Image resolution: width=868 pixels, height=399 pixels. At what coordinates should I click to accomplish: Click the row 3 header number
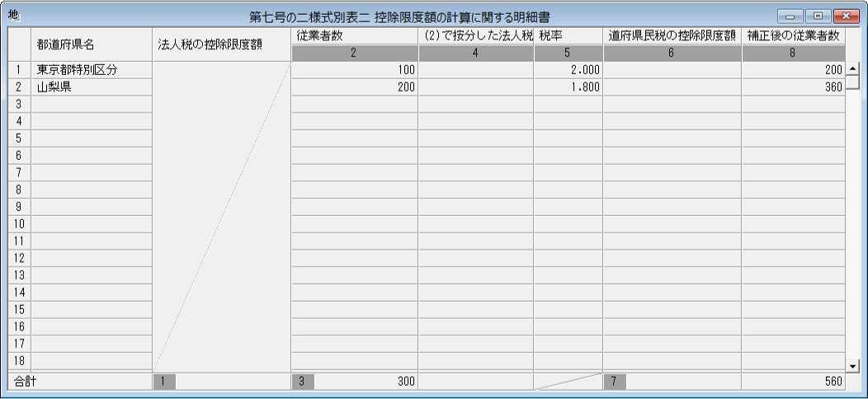[x=19, y=105]
